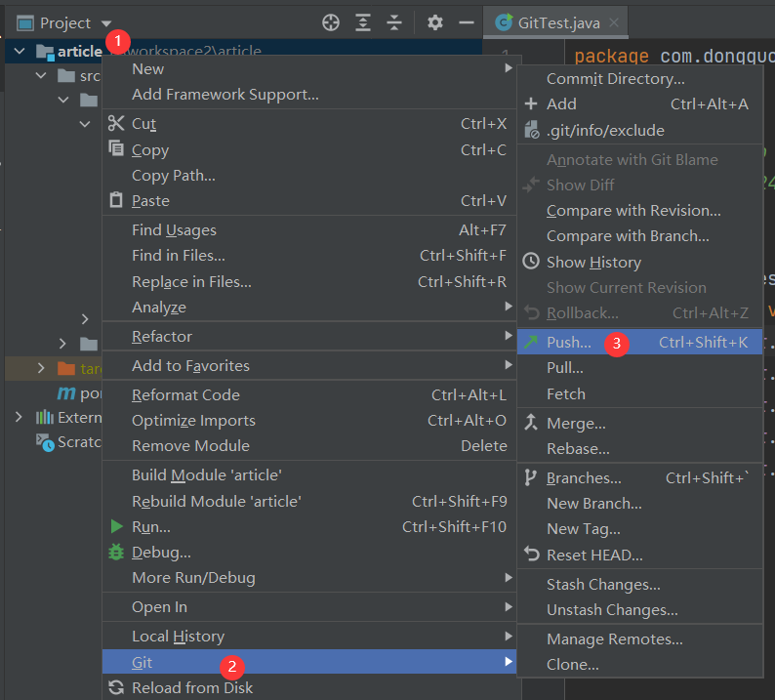The width and height of the screenshot is (775, 700).
Task: Select Unstash Changes...
Action: [x=639, y=610]
